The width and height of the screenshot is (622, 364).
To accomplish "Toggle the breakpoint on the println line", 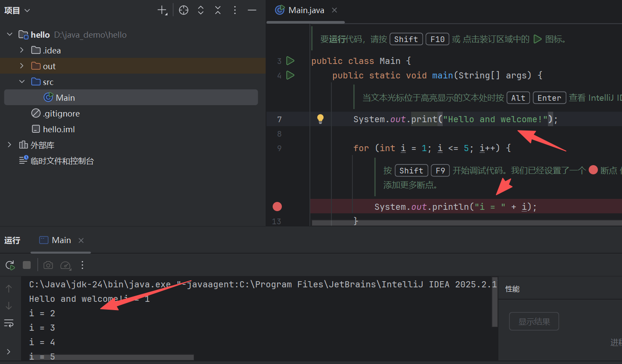I will (277, 206).
